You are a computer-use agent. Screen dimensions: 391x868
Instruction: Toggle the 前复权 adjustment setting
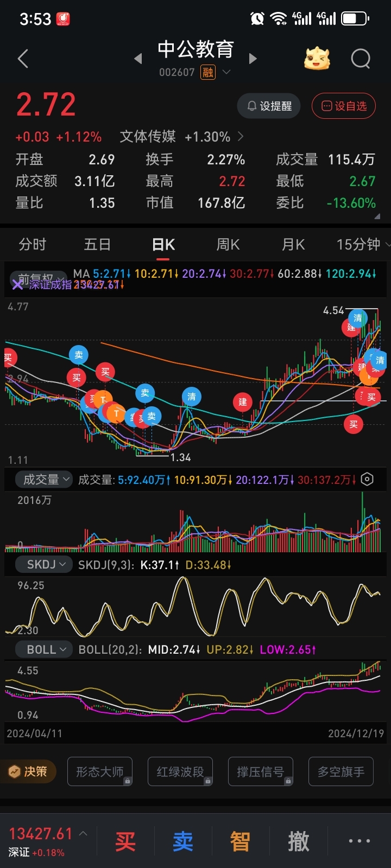(x=38, y=278)
